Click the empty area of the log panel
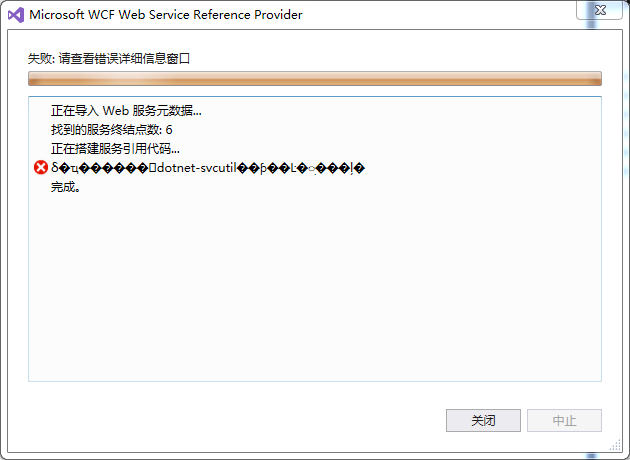Viewport: 630px width, 460px height. pos(315,287)
